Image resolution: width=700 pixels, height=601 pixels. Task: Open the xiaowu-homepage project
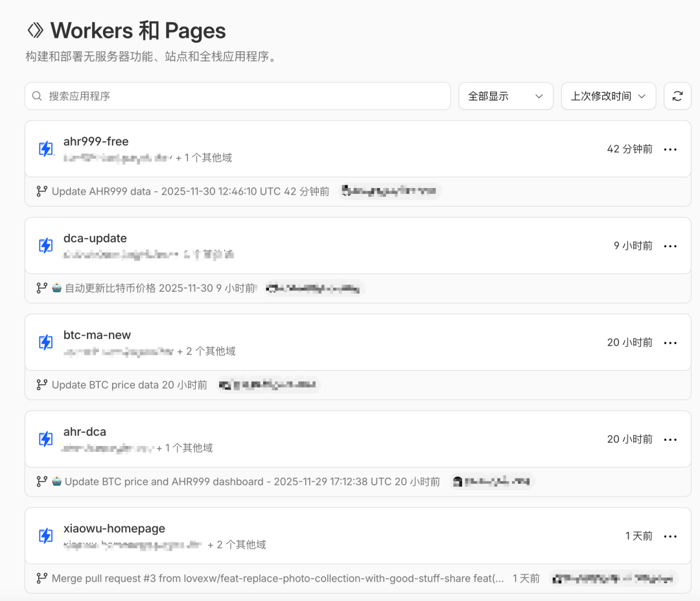[114, 528]
